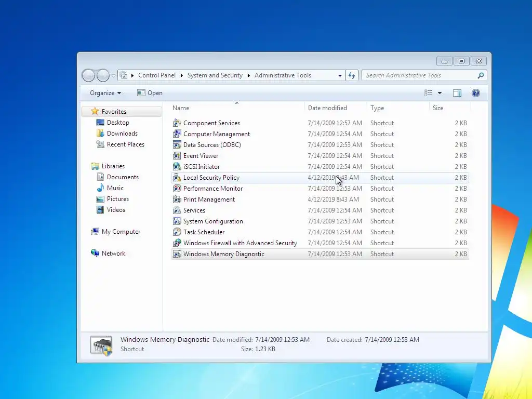
Task: Maximize the Administrative Tools window
Action: [x=461, y=61]
